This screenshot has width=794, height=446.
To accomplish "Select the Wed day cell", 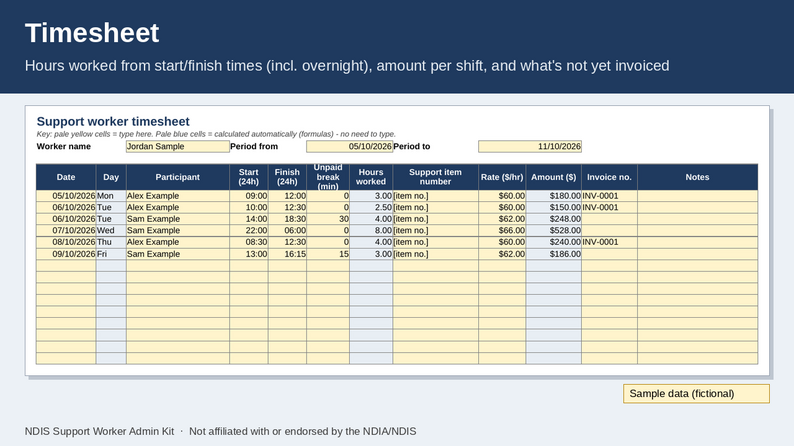I will pyautogui.click(x=111, y=230).
